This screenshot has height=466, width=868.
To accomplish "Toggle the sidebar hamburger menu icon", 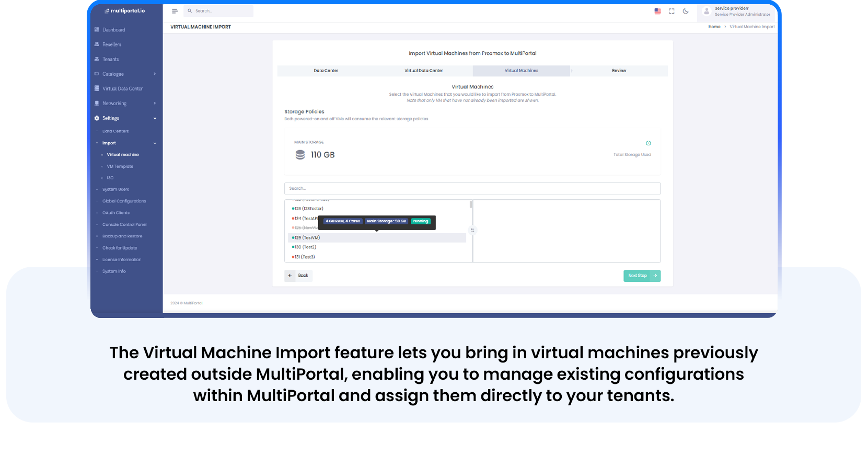I will tap(175, 11).
